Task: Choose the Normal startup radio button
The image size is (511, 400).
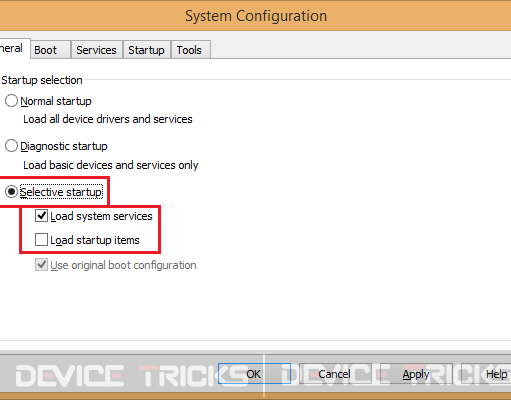Action: [x=11, y=101]
